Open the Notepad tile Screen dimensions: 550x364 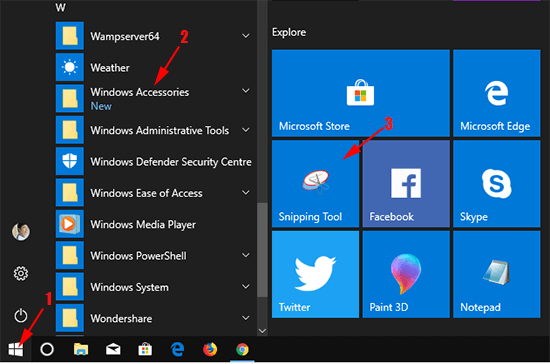pyautogui.click(x=497, y=274)
